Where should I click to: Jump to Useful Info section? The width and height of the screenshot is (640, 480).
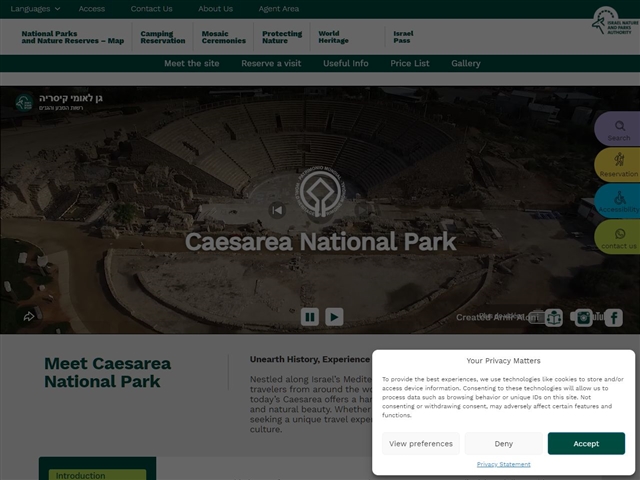click(x=346, y=63)
